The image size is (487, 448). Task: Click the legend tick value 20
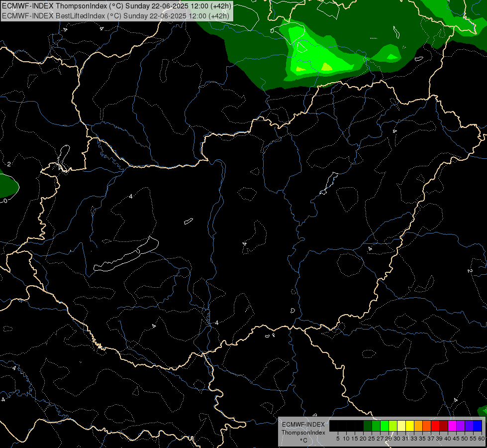click(x=363, y=439)
